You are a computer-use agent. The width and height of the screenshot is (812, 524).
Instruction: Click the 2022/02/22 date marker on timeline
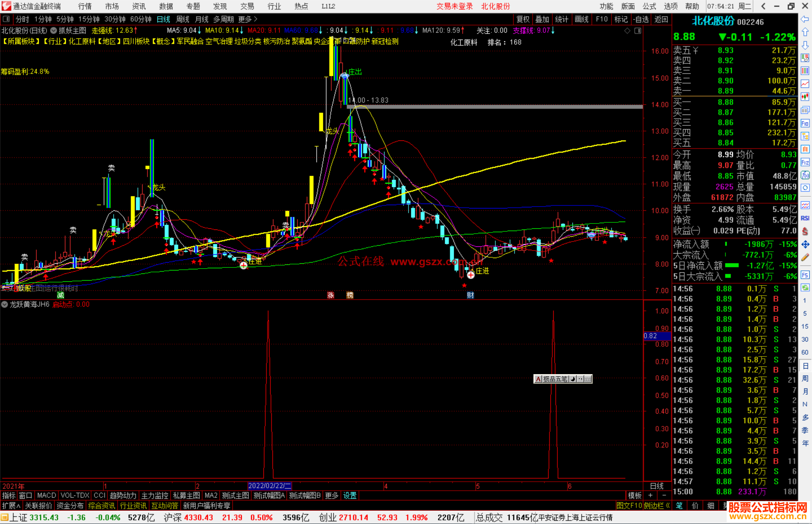(270, 486)
